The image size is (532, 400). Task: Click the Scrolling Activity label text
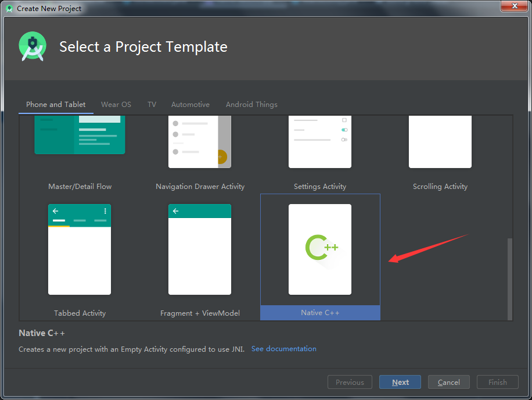point(440,187)
